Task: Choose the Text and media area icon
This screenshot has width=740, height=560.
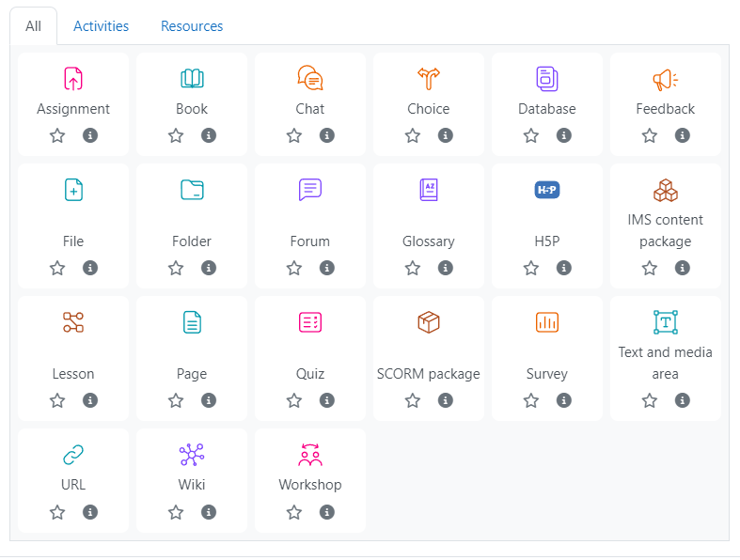Action: 666,322
